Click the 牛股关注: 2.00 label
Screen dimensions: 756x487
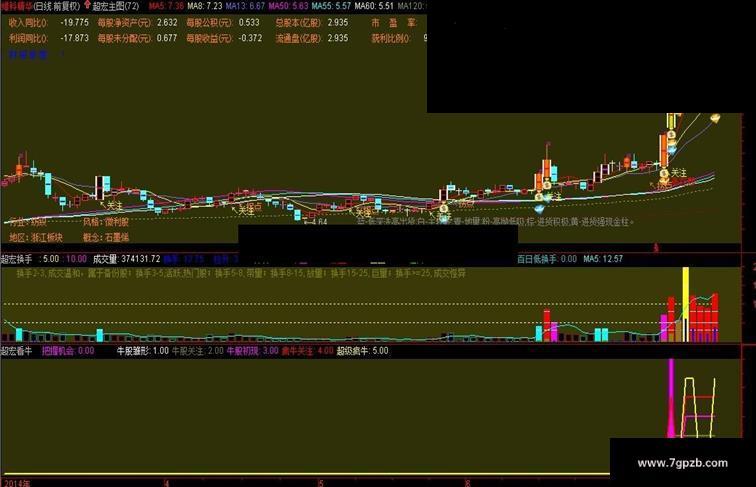point(198,351)
